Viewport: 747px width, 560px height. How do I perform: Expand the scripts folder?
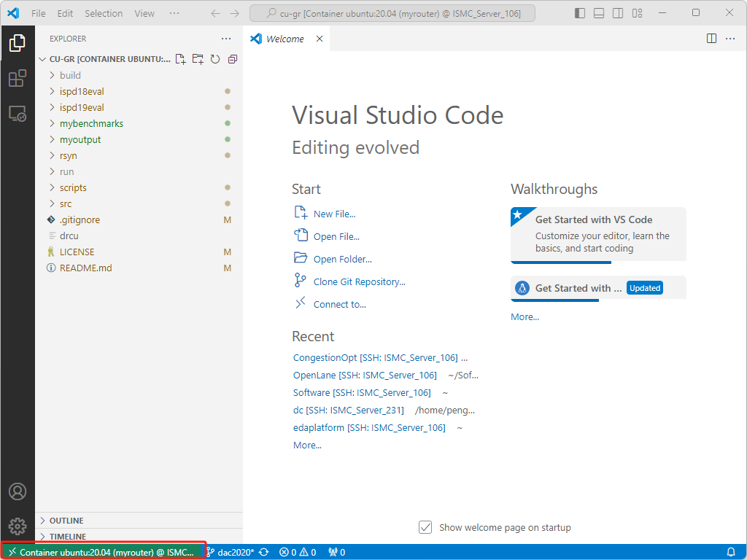pyautogui.click(x=139, y=187)
